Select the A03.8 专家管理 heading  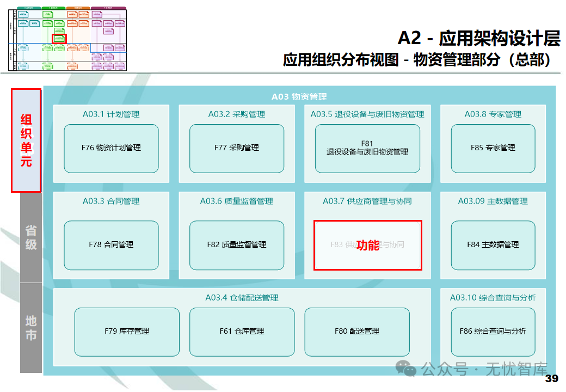click(x=493, y=114)
